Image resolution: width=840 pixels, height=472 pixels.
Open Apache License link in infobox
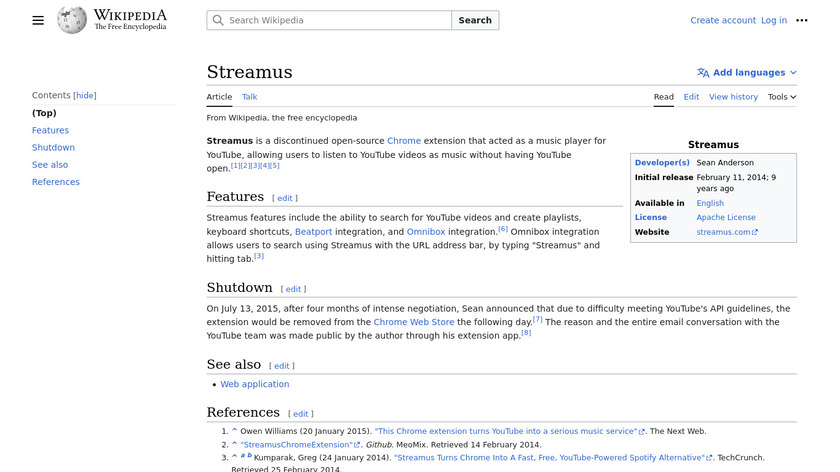[726, 217]
